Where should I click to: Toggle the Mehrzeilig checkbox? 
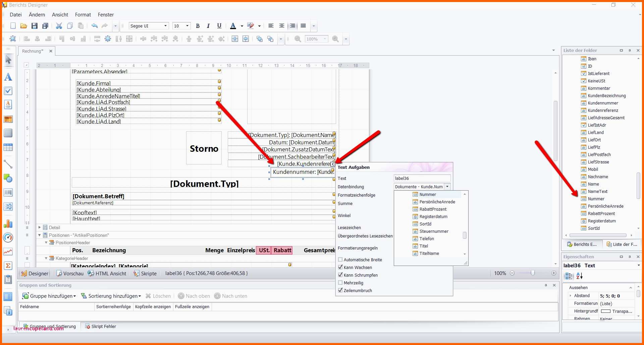tap(340, 283)
